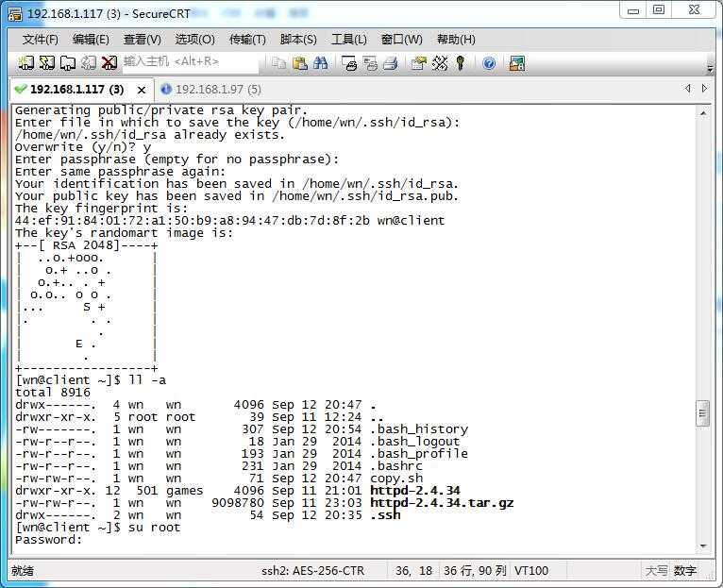Click the key fingerprint hex string
This screenshot has height=588, width=723.
193,221
